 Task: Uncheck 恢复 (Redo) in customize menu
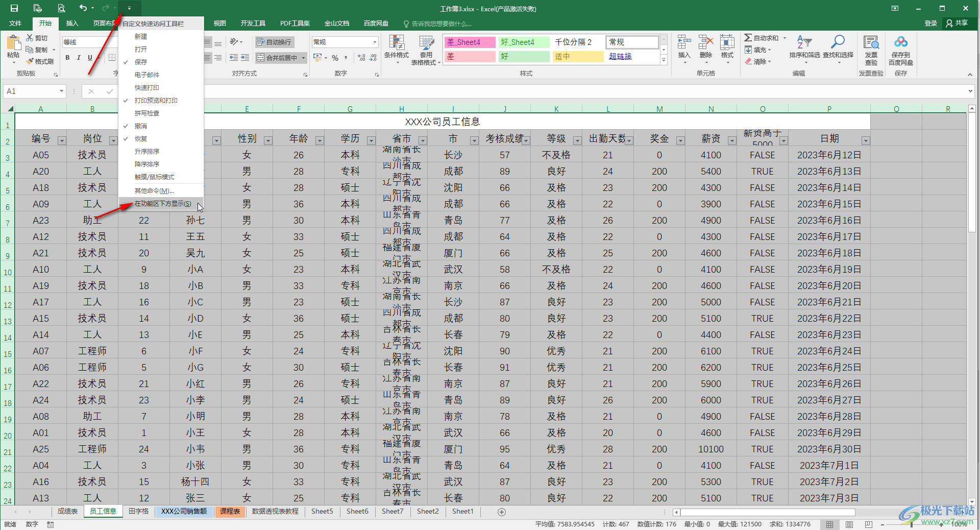pos(161,138)
